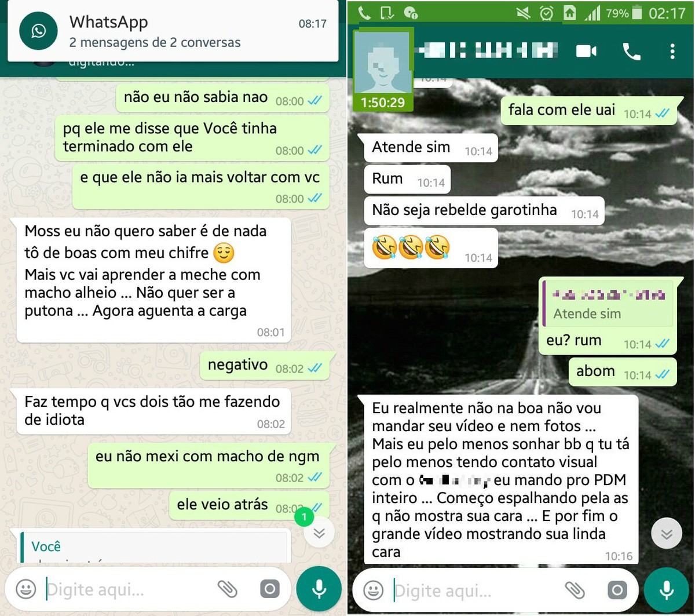Tap paperclip attach icon in left chat
The height and width of the screenshot is (616, 695).
click(228, 590)
